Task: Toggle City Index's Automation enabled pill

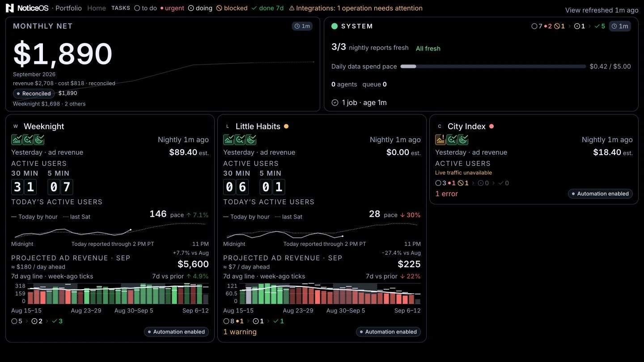Action: click(x=600, y=194)
